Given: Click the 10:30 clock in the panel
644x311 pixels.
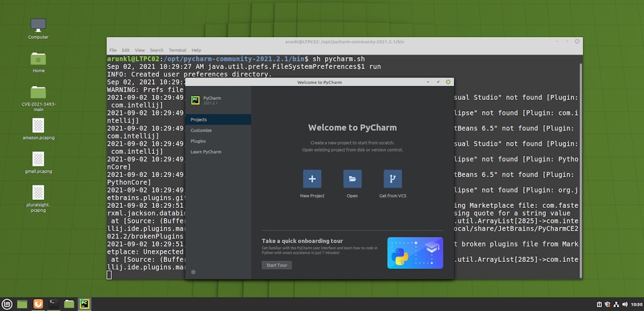Looking at the screenshot, I should coord(636,305).
